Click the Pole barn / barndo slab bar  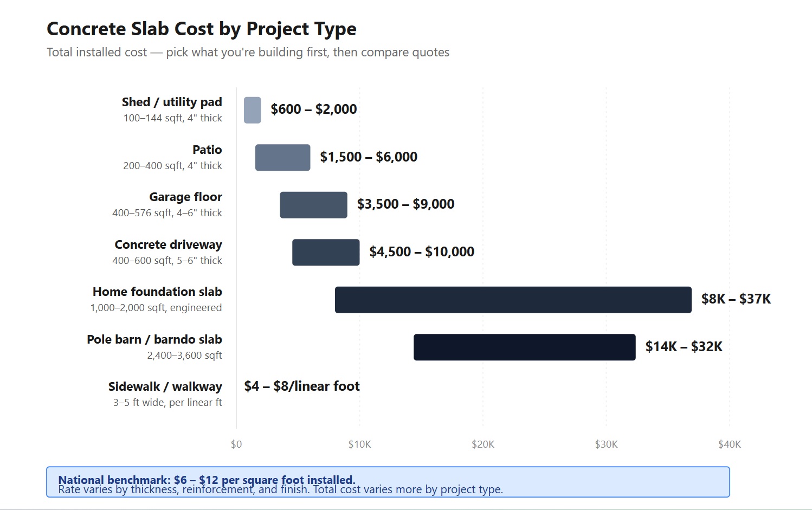coord(524,347)
